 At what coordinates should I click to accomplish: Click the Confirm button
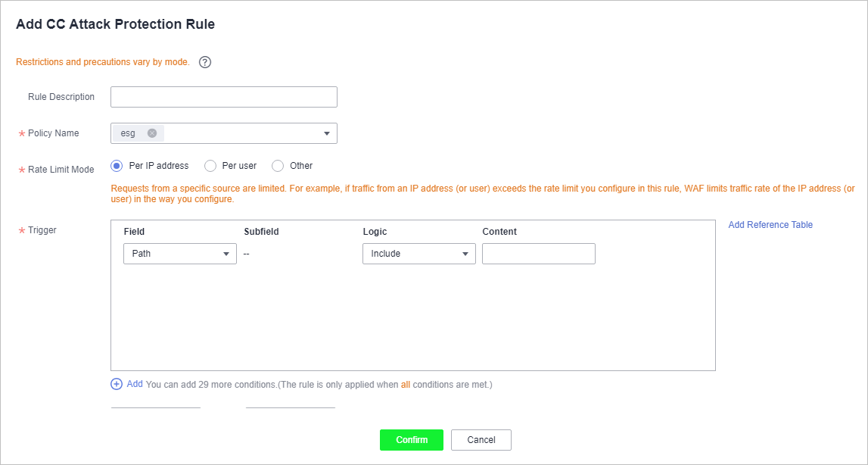click(x=412, y=440)
